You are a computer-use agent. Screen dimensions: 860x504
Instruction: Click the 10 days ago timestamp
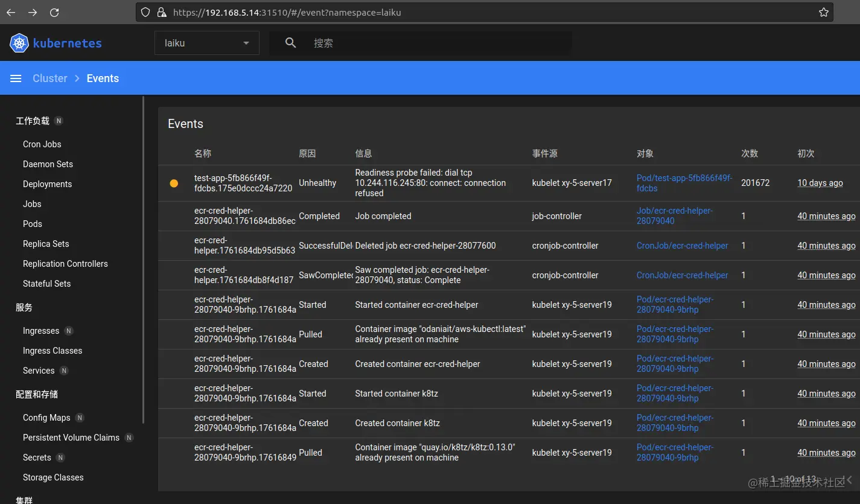[x=820, y=183]
